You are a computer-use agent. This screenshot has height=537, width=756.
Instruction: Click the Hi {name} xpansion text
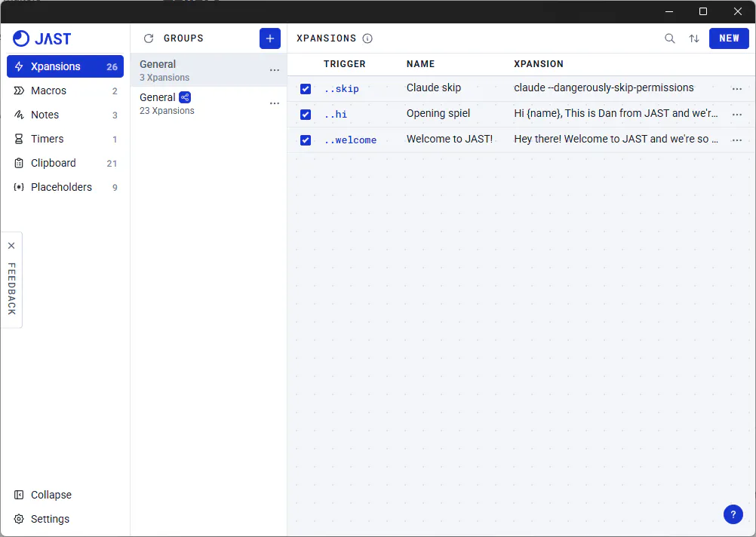616,113
